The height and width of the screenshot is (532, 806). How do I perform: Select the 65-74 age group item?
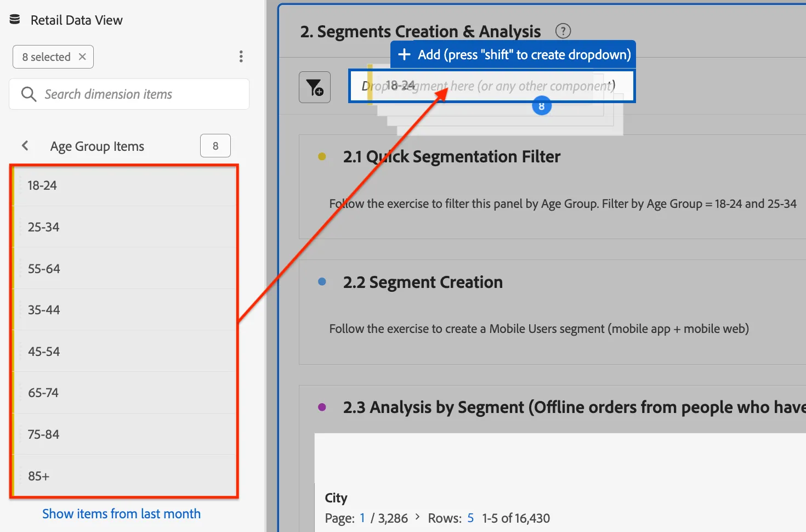(x=125, y=393)
